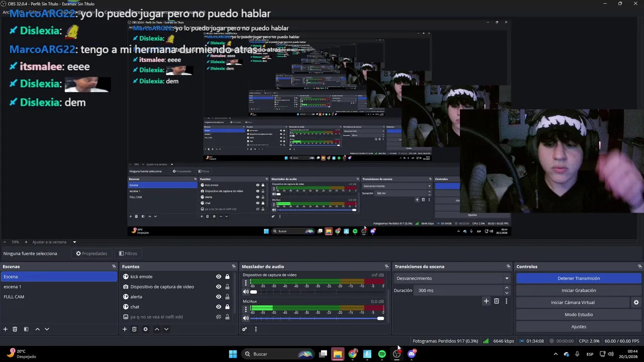The height and width of the screenshot is (362, 644).
Task: Pop out the Escenas dock panel
Action: 114,266
